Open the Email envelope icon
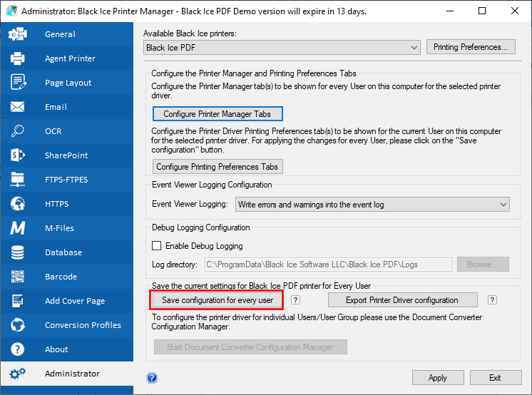This screenshot has height=395, width=532. pyautogui.click(x=18, y=107)
